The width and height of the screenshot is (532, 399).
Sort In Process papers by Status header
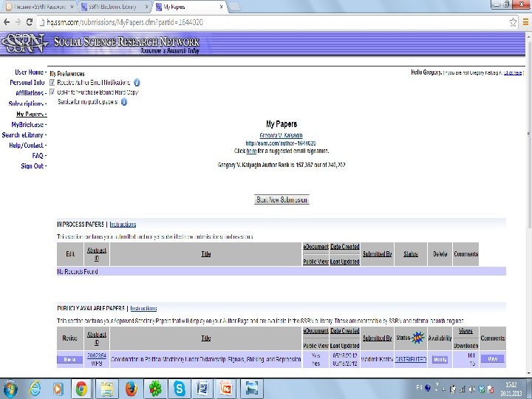(411, 253)
